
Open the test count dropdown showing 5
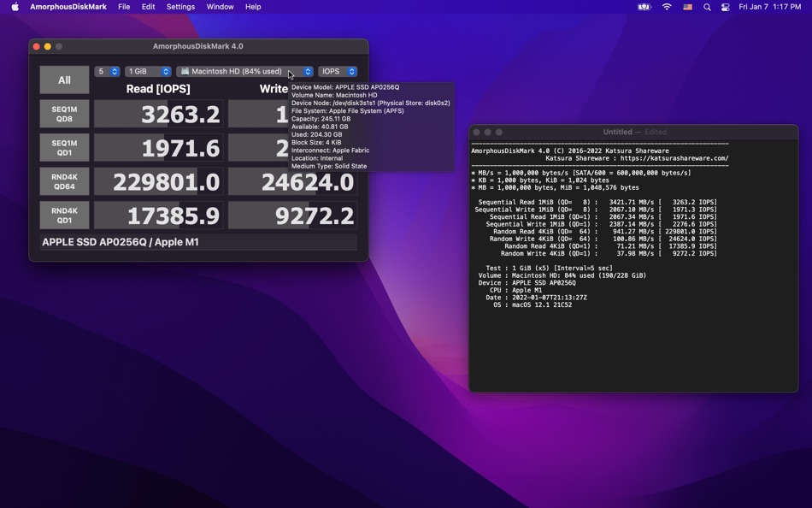tap(107, 72)
